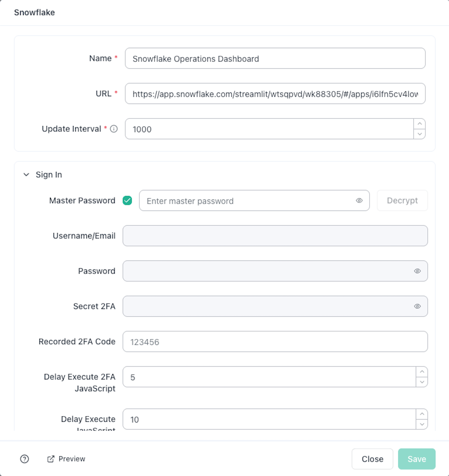Open the help question mark icon
Screen dimensions: 449x476
(x=24, y=459)
